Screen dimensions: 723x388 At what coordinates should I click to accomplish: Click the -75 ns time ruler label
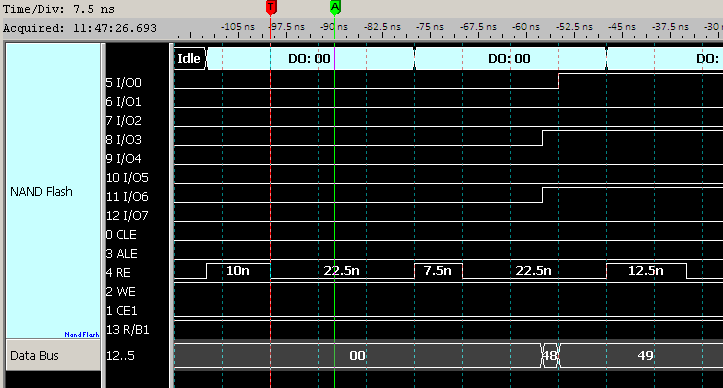click(430, 27)
